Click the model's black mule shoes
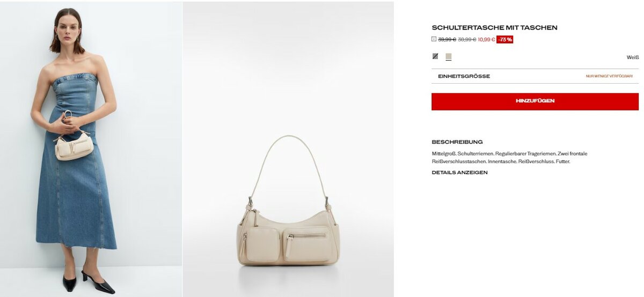This screenshot has width=644, height=297. click(89, 281)
